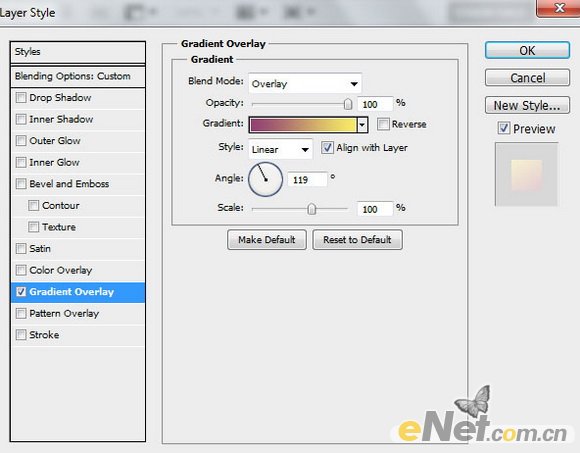The image size is (580, 453).
Task: Enable the Pattern Overlay checkbox
Action: click(x=21, y=313)
